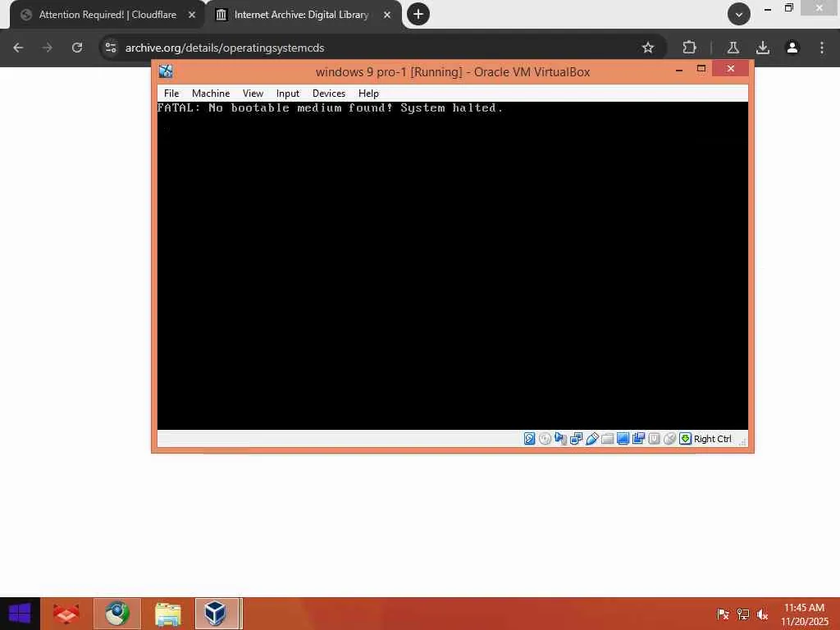Viewport: 840px width, 630px height.
Task: Click the mouse integration status icon
Action: coord(669,439)
